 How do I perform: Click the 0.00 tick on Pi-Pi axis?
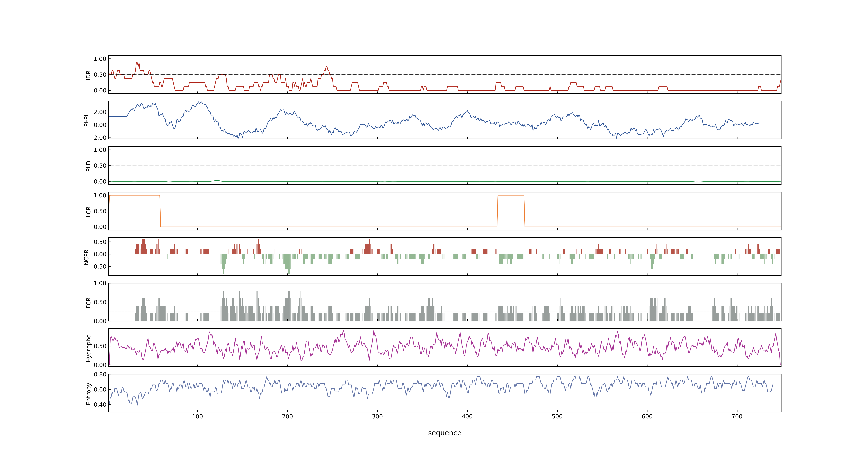[100, 125]
